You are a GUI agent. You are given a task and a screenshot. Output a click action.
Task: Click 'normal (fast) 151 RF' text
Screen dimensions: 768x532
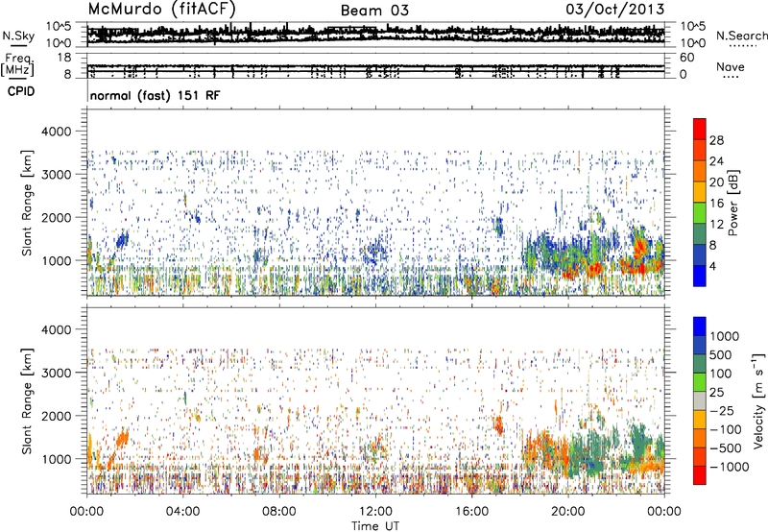click(x=155, y=95)
